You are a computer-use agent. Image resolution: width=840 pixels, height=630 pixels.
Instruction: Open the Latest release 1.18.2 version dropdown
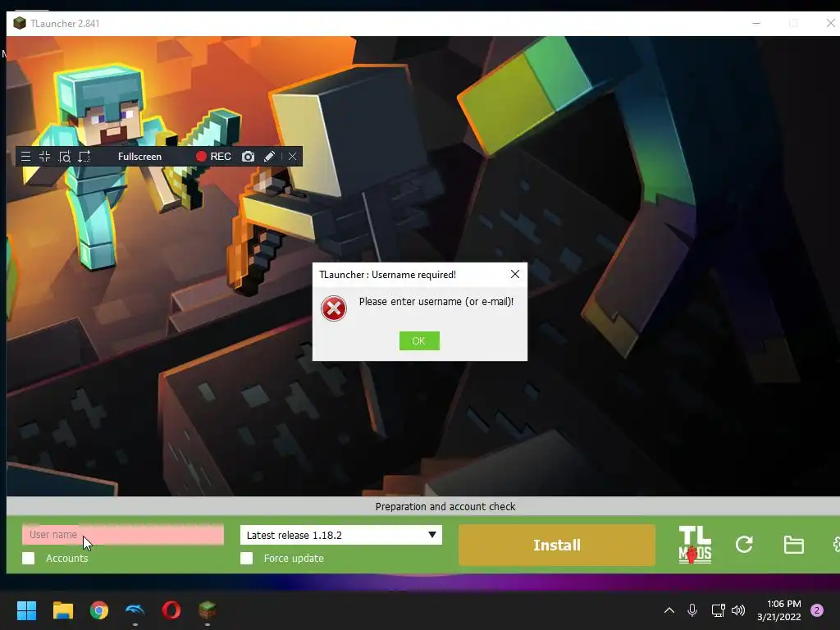340,535
